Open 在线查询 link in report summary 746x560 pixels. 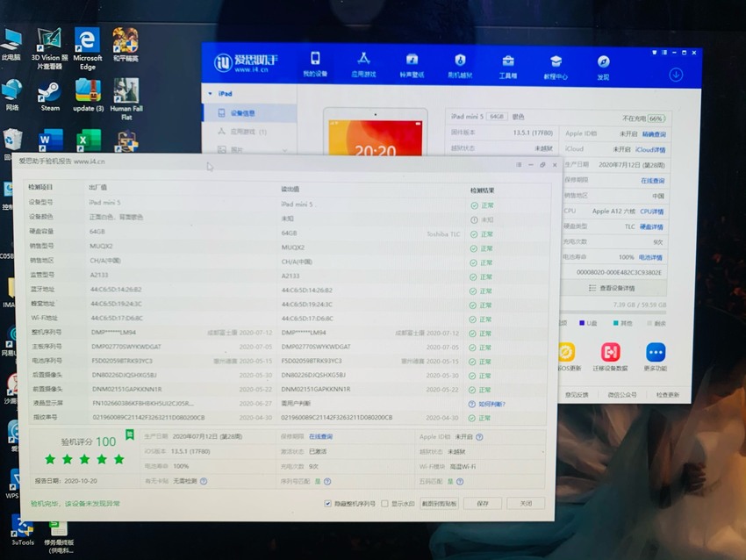coord(320,436)
